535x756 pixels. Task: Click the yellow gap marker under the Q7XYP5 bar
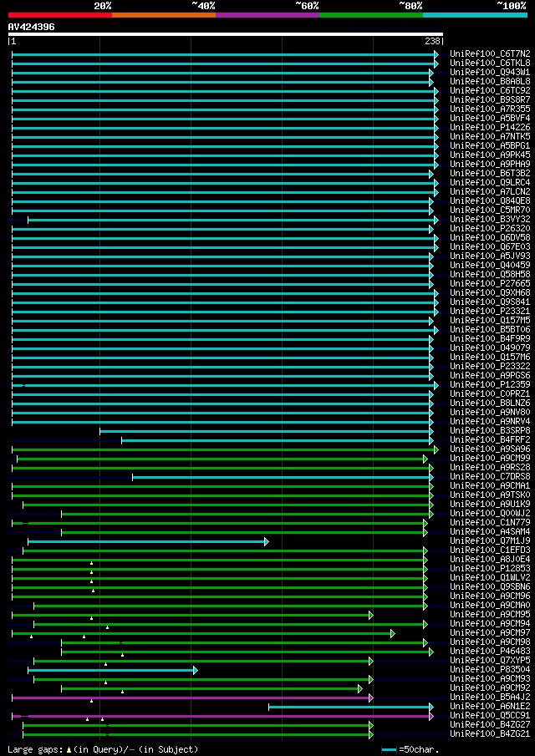pyautogui.click(x=105, y=664)
